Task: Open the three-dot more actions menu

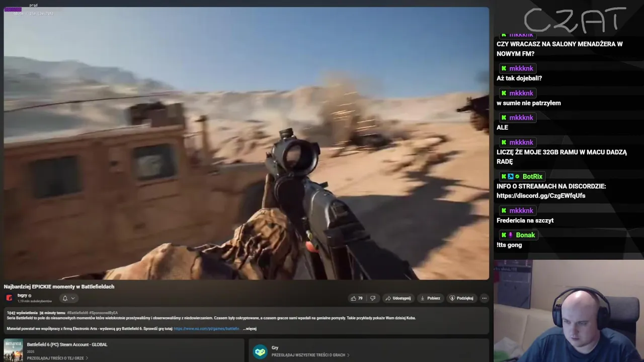Action: (x=484, y=298)
